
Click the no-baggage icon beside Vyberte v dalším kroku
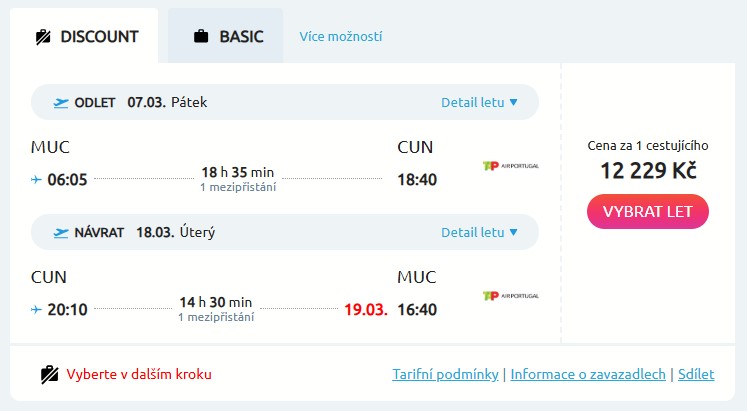coord(49,374)
